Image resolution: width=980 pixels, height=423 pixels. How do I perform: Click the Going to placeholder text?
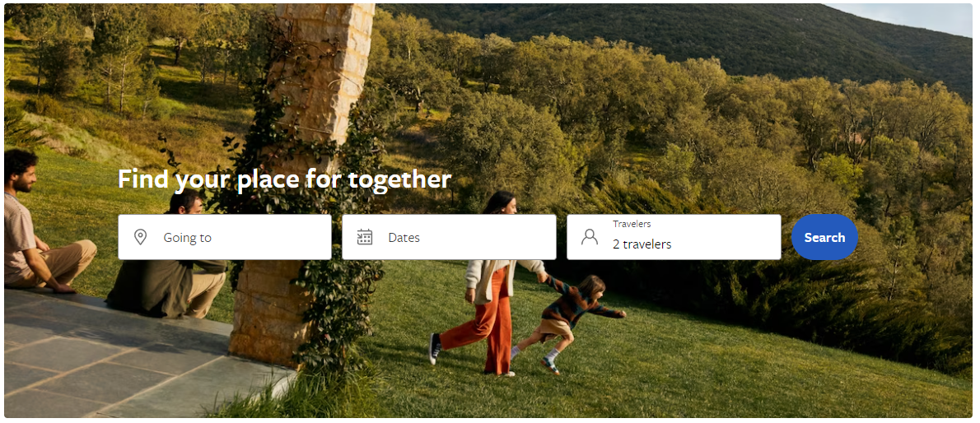coord(188,238)
